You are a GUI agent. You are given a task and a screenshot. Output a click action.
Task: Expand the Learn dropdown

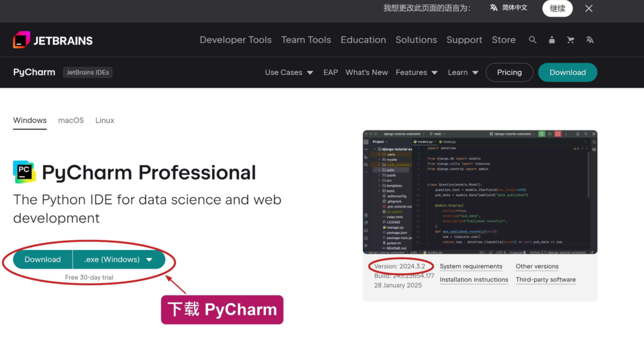pos(463,72)
